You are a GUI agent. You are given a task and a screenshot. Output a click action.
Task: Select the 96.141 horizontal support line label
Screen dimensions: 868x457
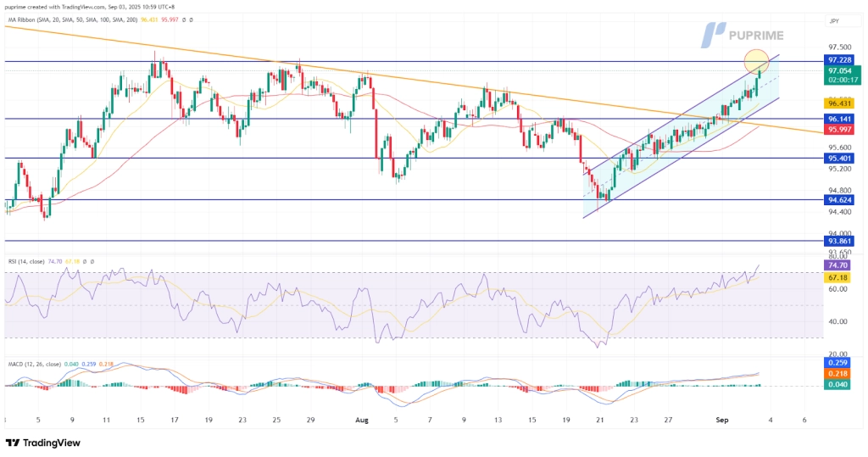(843, 119)
